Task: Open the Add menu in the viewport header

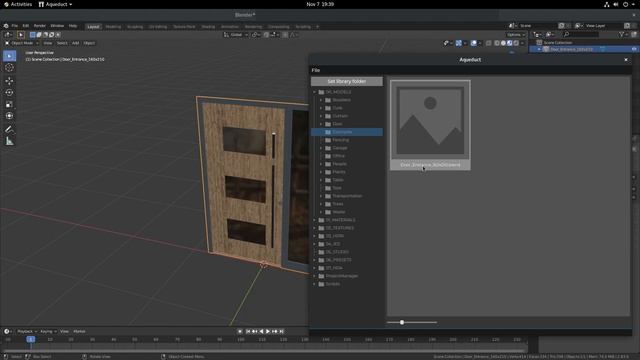Action: (x=76, y=43)
